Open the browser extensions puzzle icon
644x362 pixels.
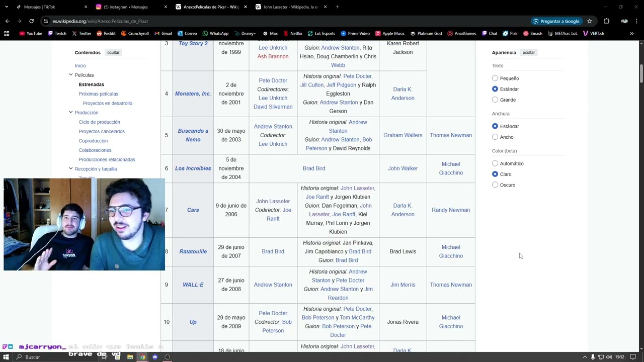coord(606,21)
